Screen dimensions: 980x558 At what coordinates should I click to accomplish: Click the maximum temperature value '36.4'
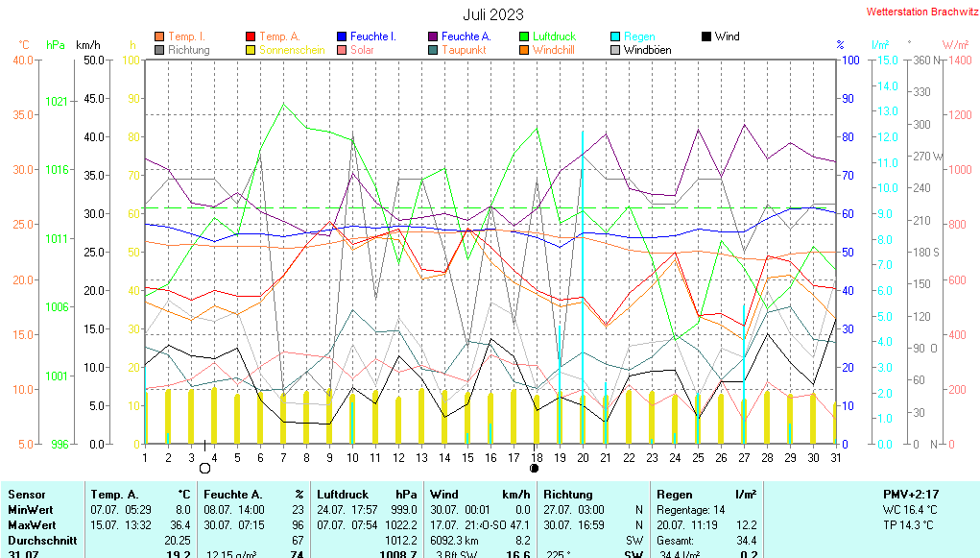(x=180, y=525)
